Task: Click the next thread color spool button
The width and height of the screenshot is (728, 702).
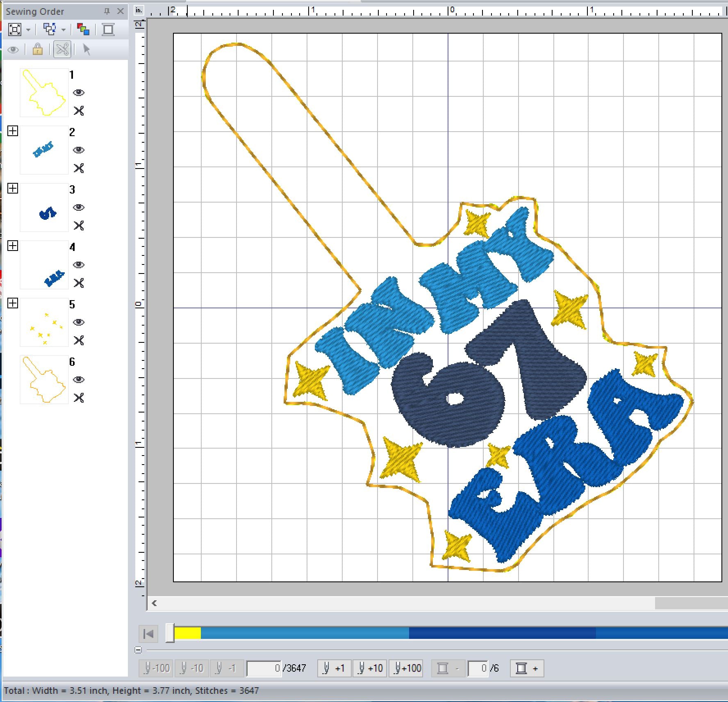Action: 527,668
